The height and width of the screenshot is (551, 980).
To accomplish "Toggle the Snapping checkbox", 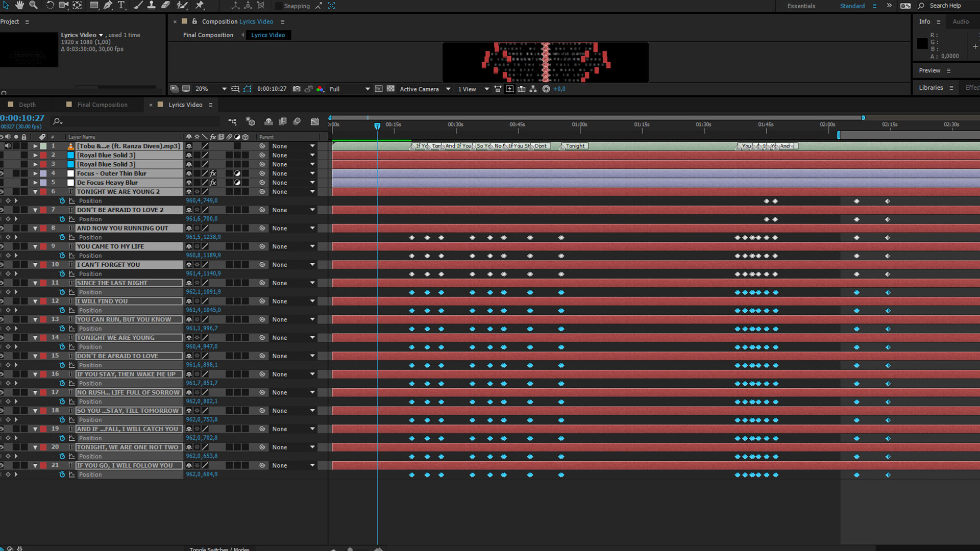I will [x=279, y=6].
